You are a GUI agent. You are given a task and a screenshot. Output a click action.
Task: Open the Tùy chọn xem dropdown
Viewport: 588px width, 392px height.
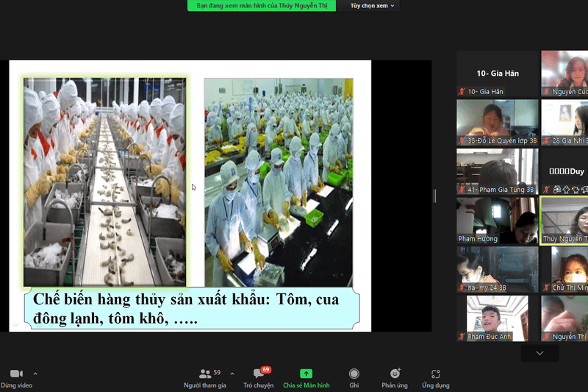[x=373, y=6]
